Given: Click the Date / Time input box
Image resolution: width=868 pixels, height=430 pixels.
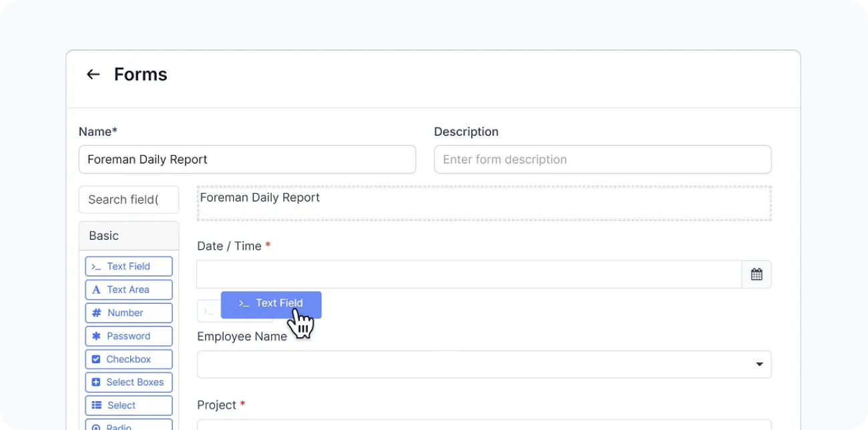Looking at the screenshot, I should [469, 274].
